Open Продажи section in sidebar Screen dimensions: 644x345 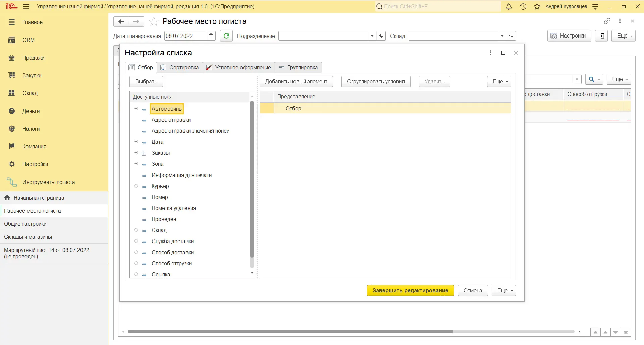pos(33,58)
